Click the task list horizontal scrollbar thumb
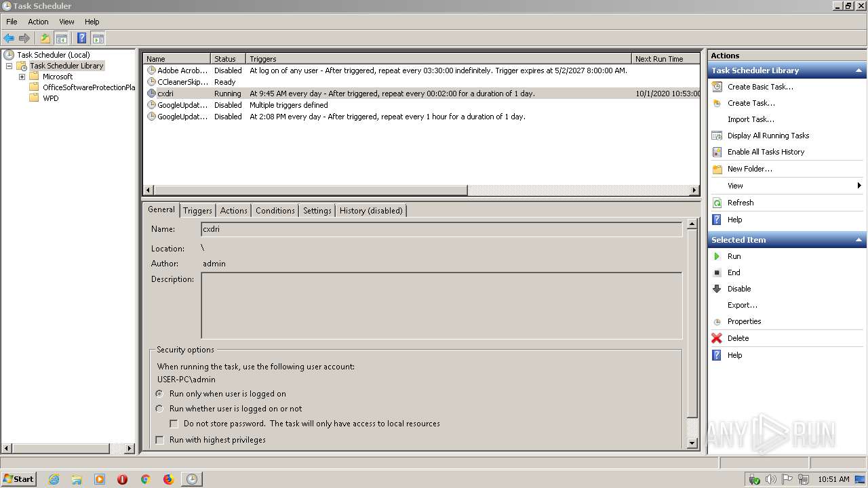Screen dimensions: 868x488 311,190
